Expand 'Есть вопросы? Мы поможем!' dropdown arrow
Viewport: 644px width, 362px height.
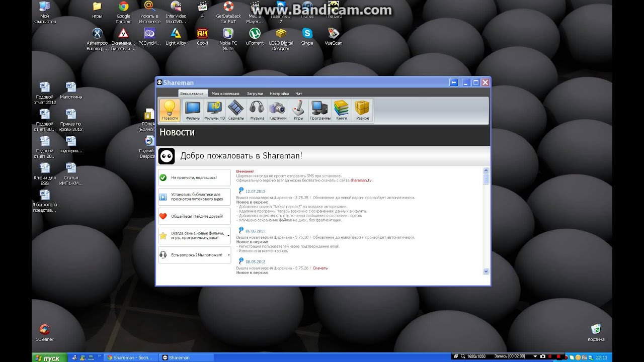228,255
